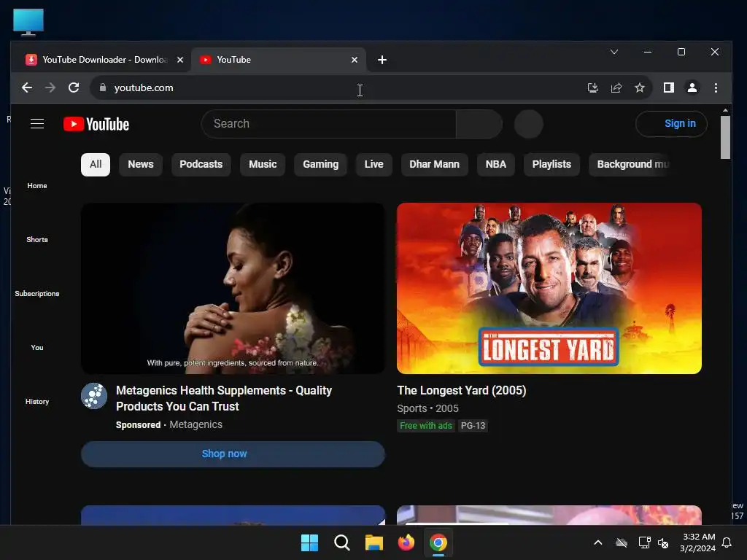Select the Background music chip

631,164
